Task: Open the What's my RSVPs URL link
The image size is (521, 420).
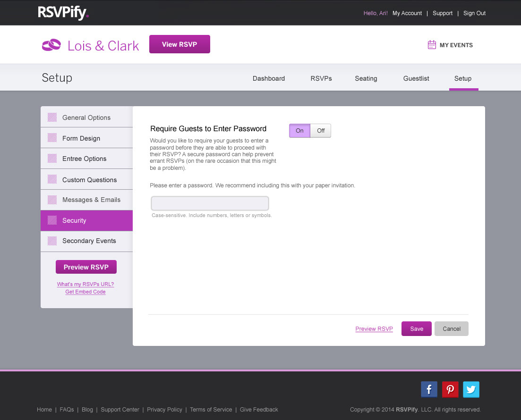Action: (x=85, y=284)
